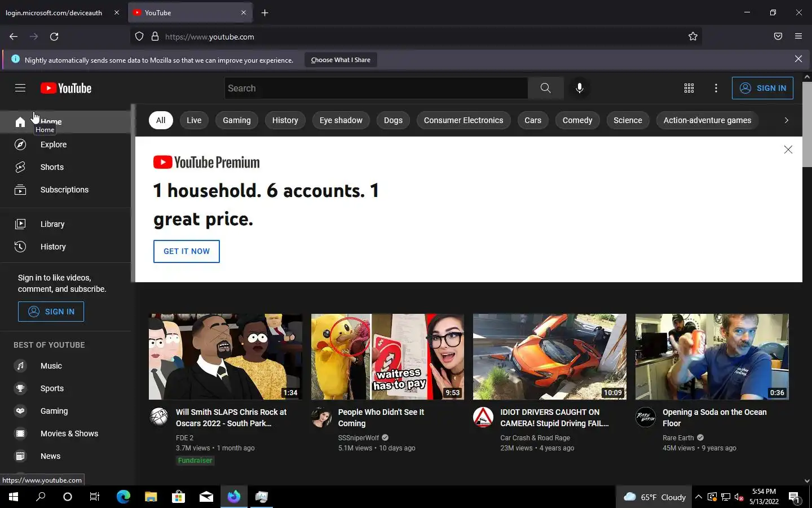The height and width of the screenshot is (508, 812).
Task: Show more filter chips with right chevron
Action: [x=786, y=120]
